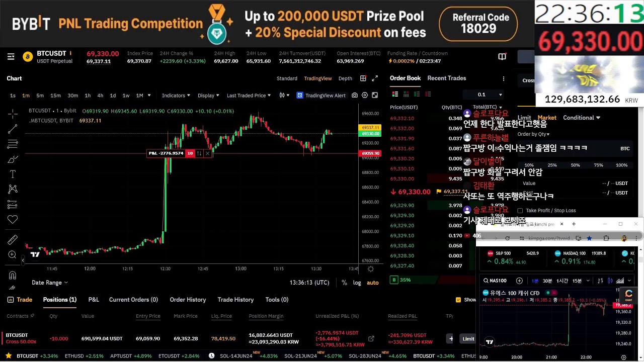Viewport: 644px width, 362px height.
Task: Open candlestick chart type dropdown
Action: 285,96
